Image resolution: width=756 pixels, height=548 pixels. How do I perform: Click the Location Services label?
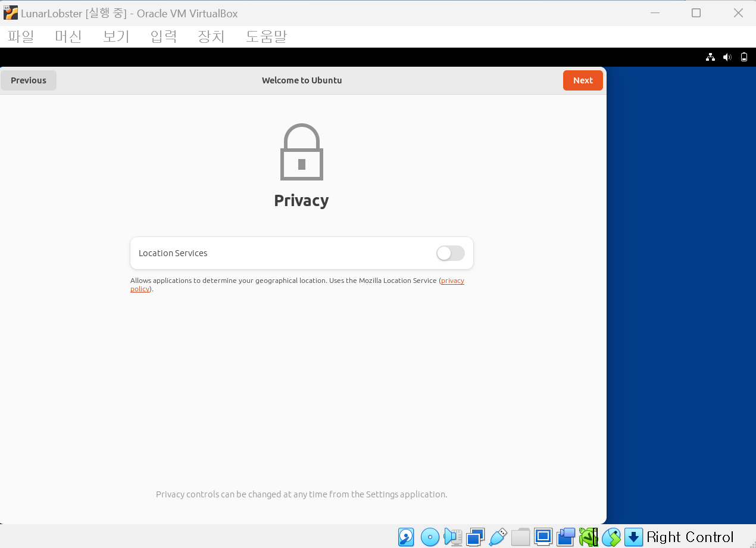point(173,253)
